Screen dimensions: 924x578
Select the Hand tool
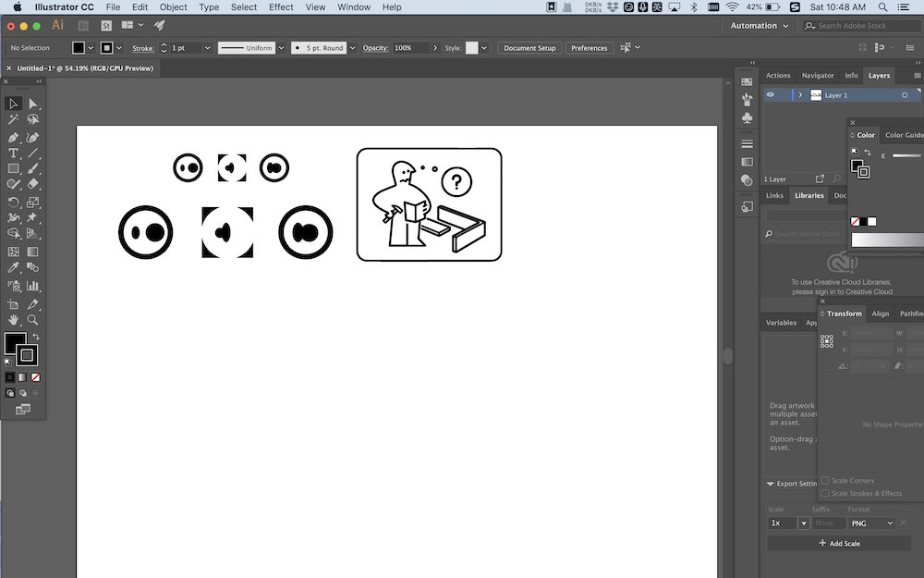(13, 320)
